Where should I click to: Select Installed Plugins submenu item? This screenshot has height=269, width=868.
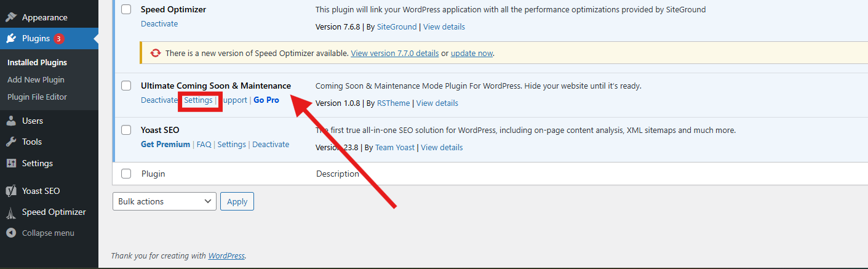37,62
